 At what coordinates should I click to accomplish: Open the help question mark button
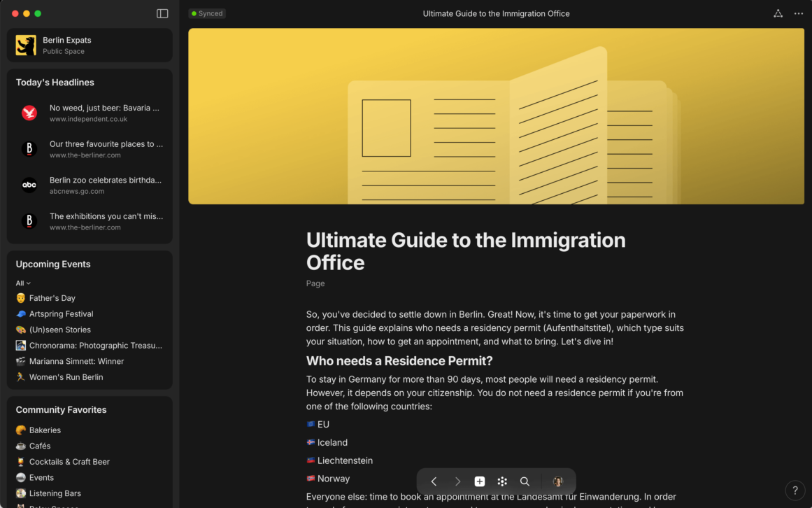795,491
